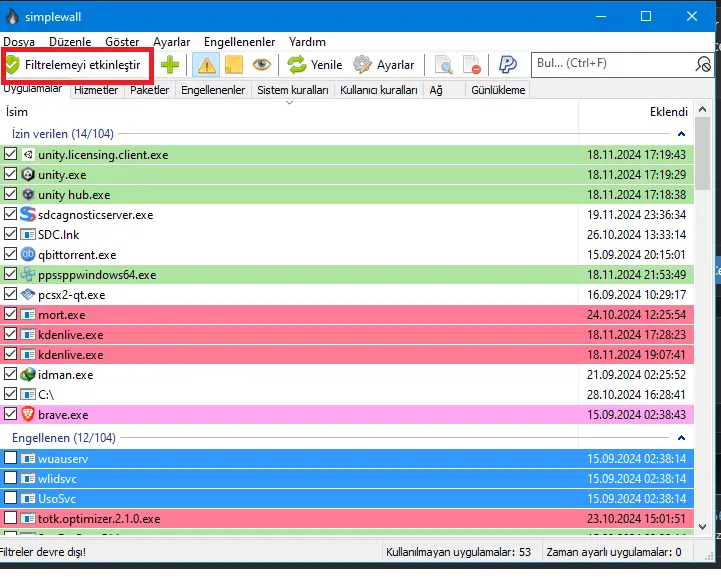Open the Dosya menu
Screen dimensions: 721x584
click(x=19, y=42)
